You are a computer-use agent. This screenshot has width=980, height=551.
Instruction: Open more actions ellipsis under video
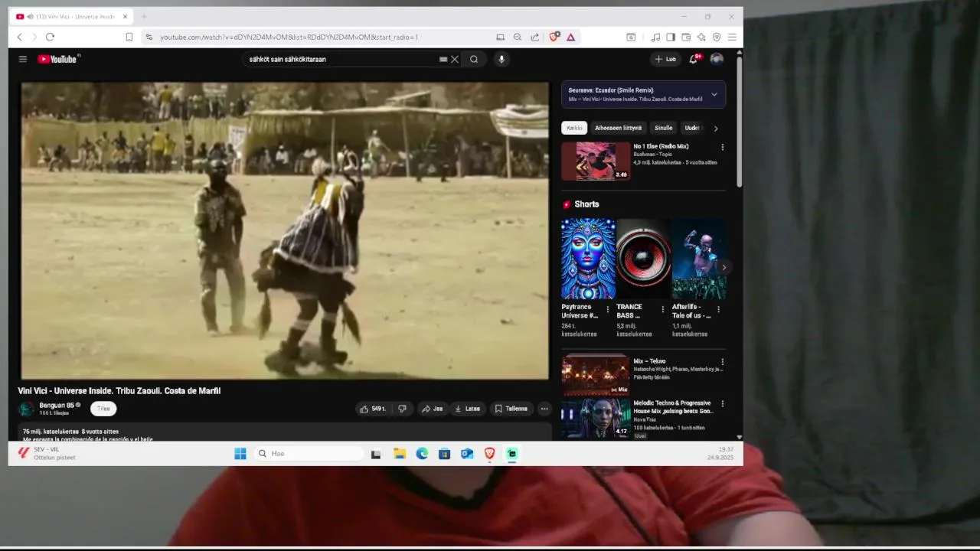[544, 409]
